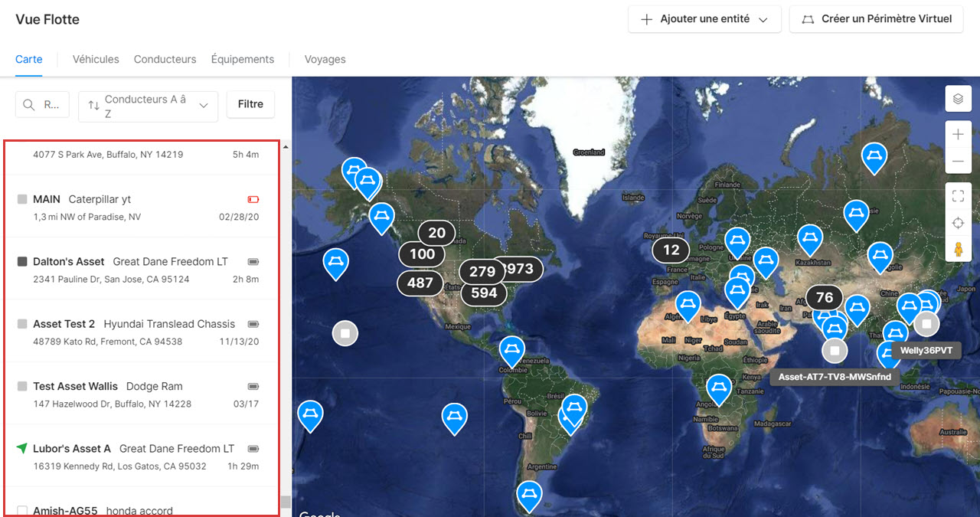The height and width of the screenshot is (517, 980).
Task: Click the cluster marker labeled 76
Action: [825, 298]
